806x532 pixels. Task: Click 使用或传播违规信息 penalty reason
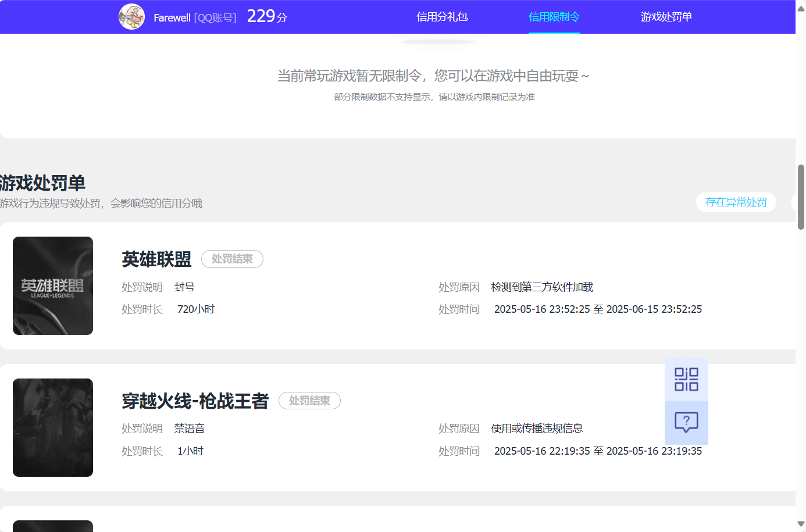(537, 429)
